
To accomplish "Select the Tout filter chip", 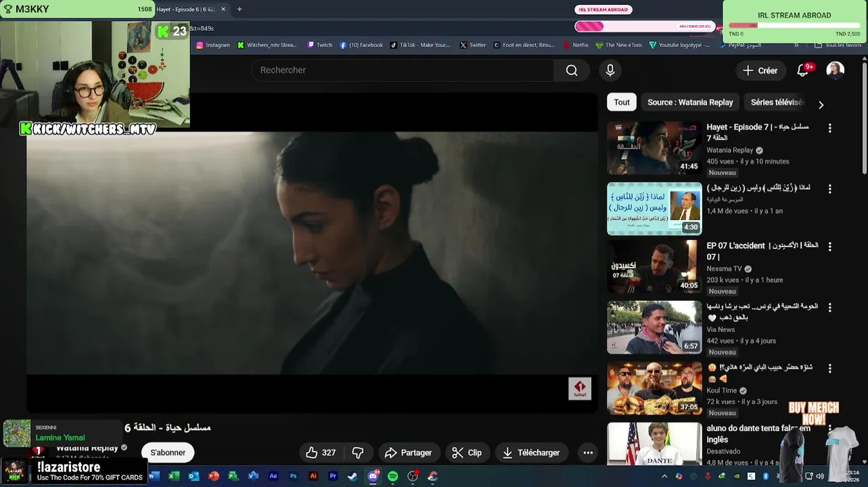I will 622,102.
